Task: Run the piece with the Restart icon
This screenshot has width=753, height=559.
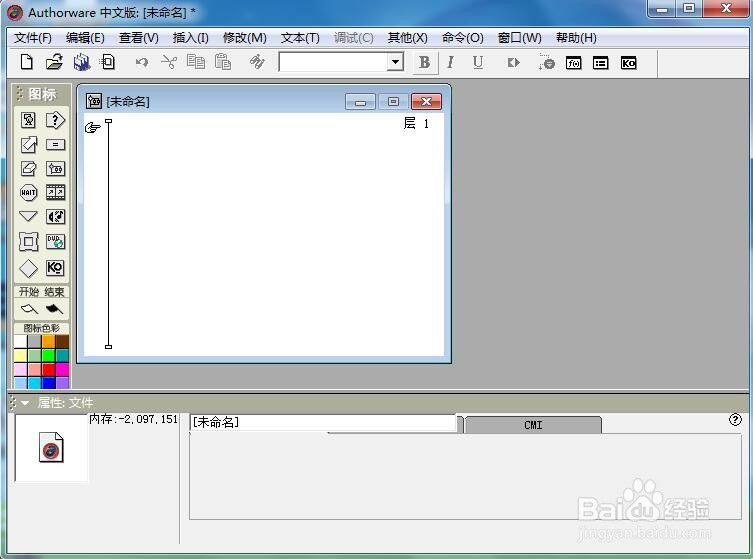Action: click(513, 62)
